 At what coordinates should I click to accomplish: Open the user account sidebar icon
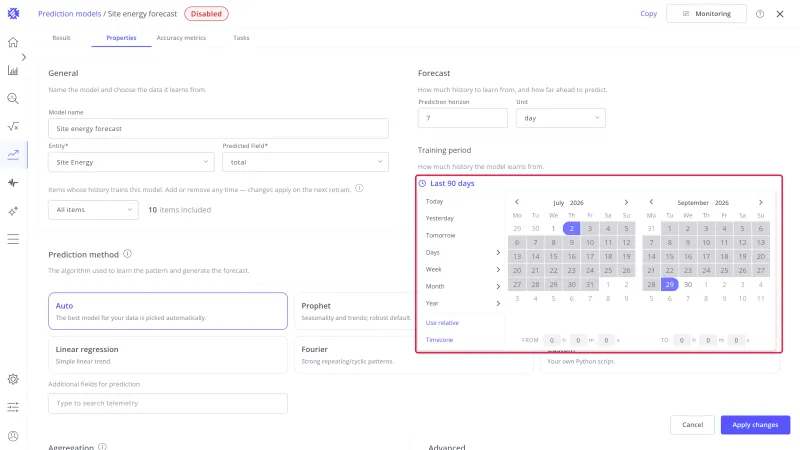[13, 436]
